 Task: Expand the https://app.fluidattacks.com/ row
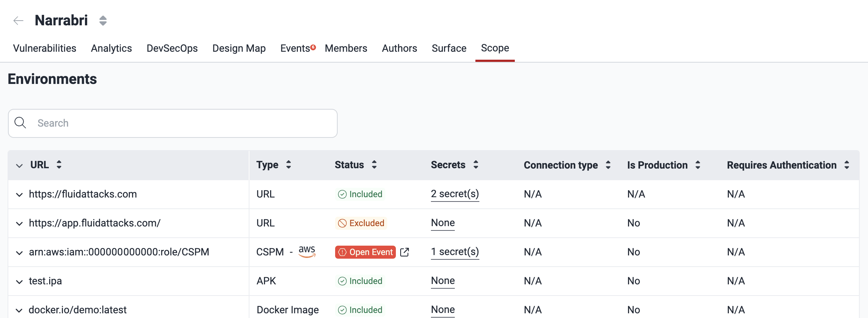(x=20, y=224)
